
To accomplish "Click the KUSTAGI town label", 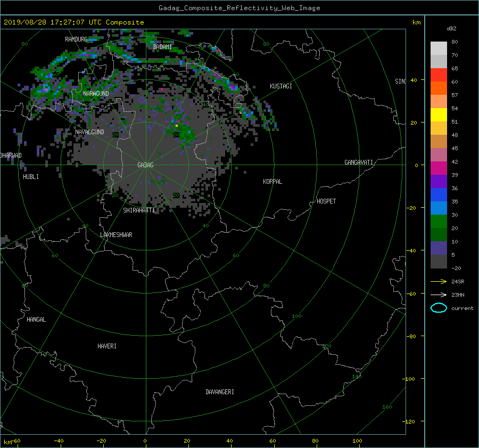I will click(280, 86).
